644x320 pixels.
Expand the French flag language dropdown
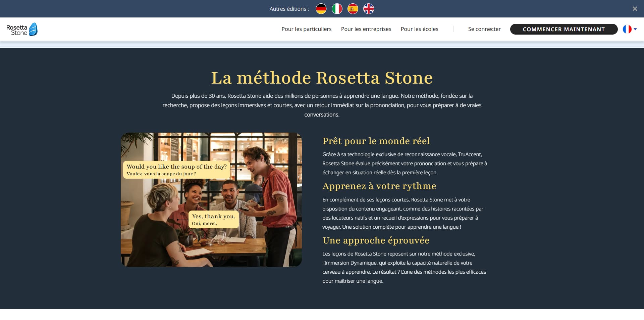coord(630,29)
